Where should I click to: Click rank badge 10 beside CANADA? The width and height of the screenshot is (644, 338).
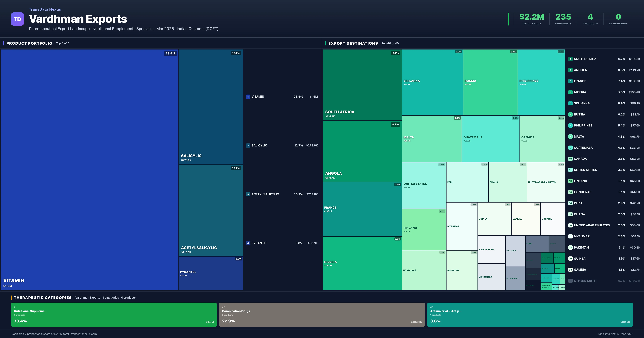pos(570,159)
